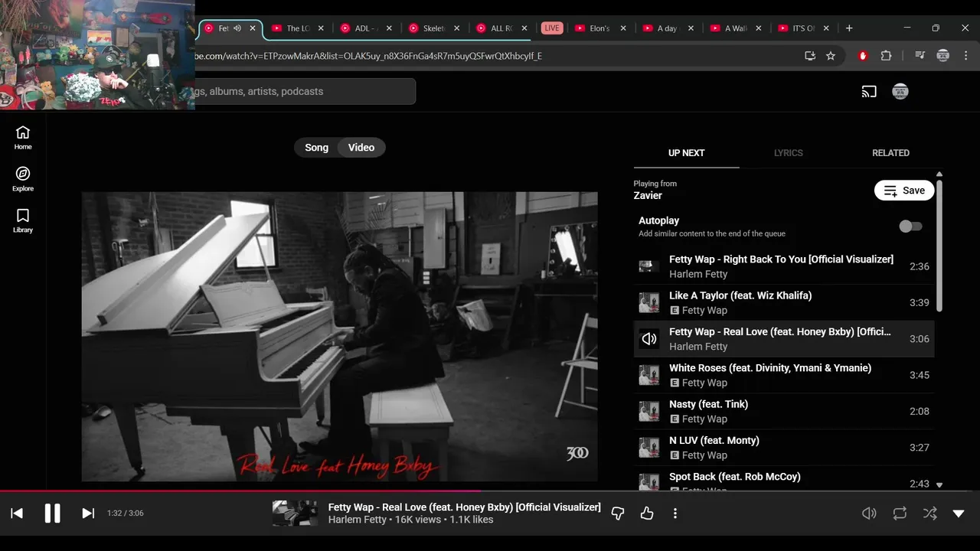The width and height of the screenshot is (980, 551).
Task: Click Harlem Fetty artist name in player bar
Action: click(358, 520)
